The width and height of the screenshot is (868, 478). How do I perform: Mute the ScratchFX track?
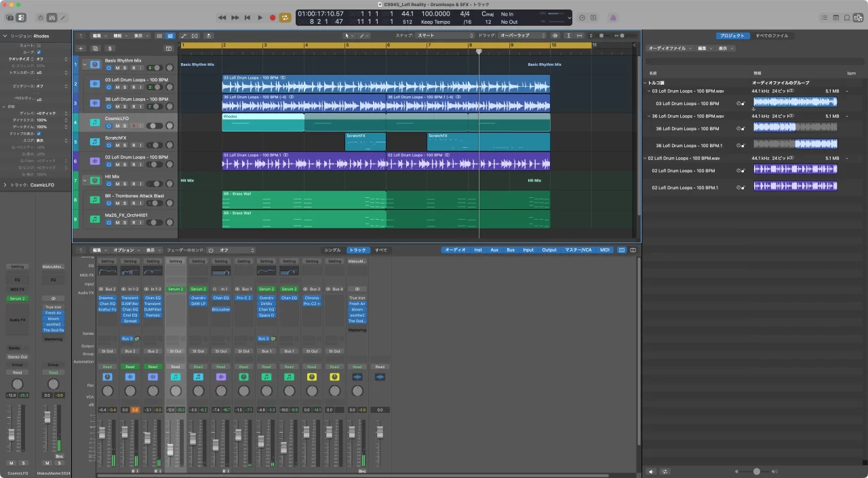(117, 145)
